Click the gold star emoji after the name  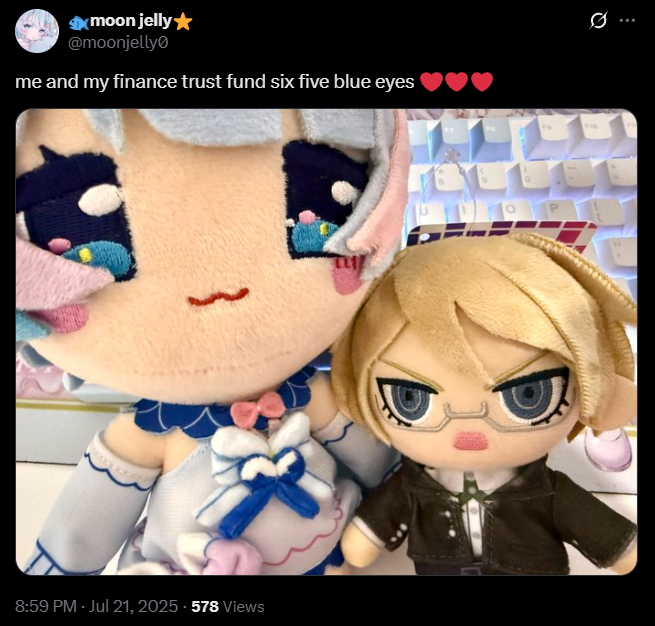[183, 21]
